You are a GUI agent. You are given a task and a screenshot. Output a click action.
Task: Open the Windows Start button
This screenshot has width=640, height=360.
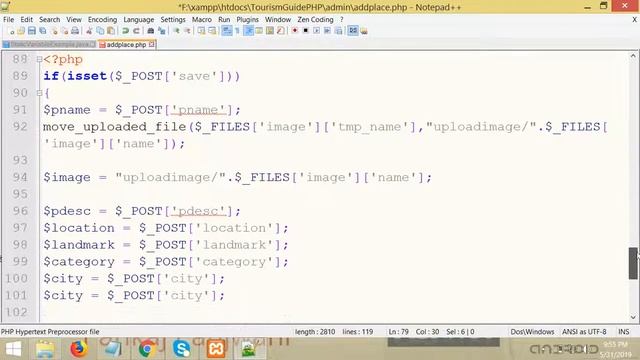click(x=13, y=349)
